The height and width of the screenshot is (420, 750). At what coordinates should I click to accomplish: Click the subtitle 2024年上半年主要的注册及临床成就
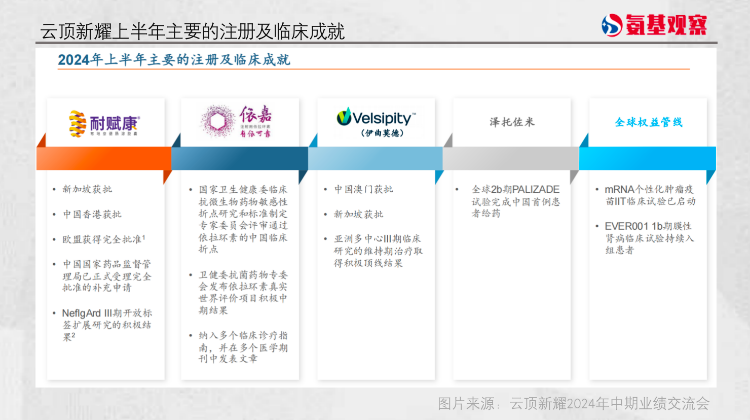pyautogui.click(x=174, y=60)
